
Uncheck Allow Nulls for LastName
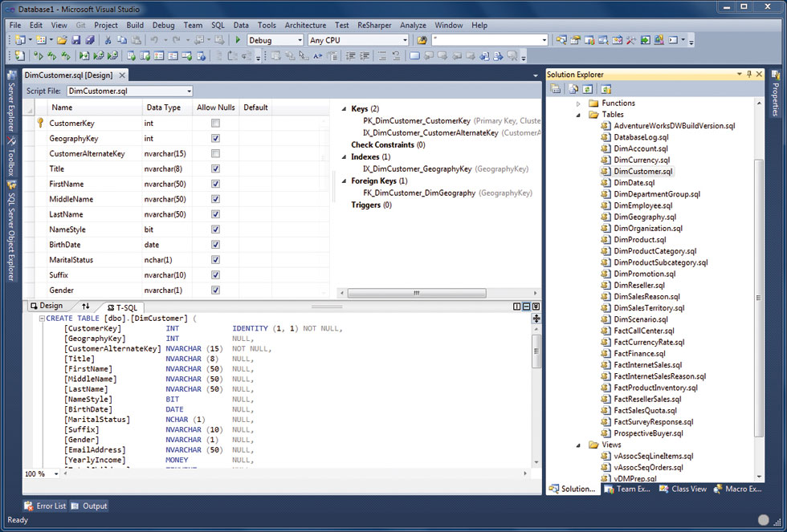[x=215, y=214]
